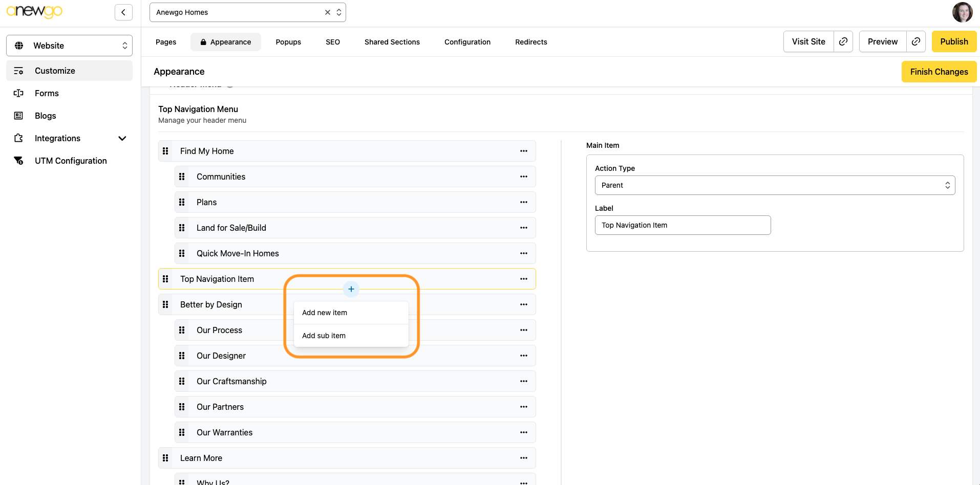Collapse the sidebar with the back arrow
The width and height of the screenshot is (980, 485).
pos(123,12)
